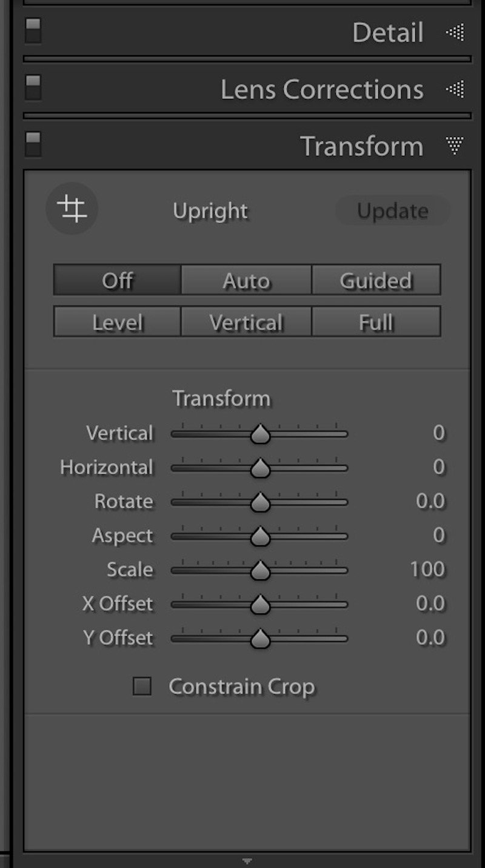Toggle the Lens Corrections panel switch
This screenshot has height=868, width=485.
pyautogui.click(x=33, y=88)
